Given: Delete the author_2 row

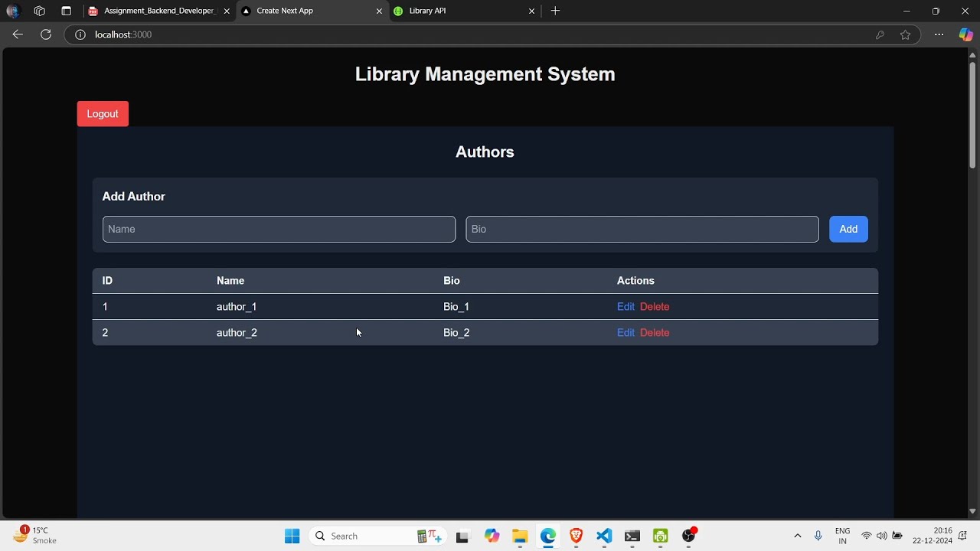Looking at the screenshot, I should click(655, 333).
